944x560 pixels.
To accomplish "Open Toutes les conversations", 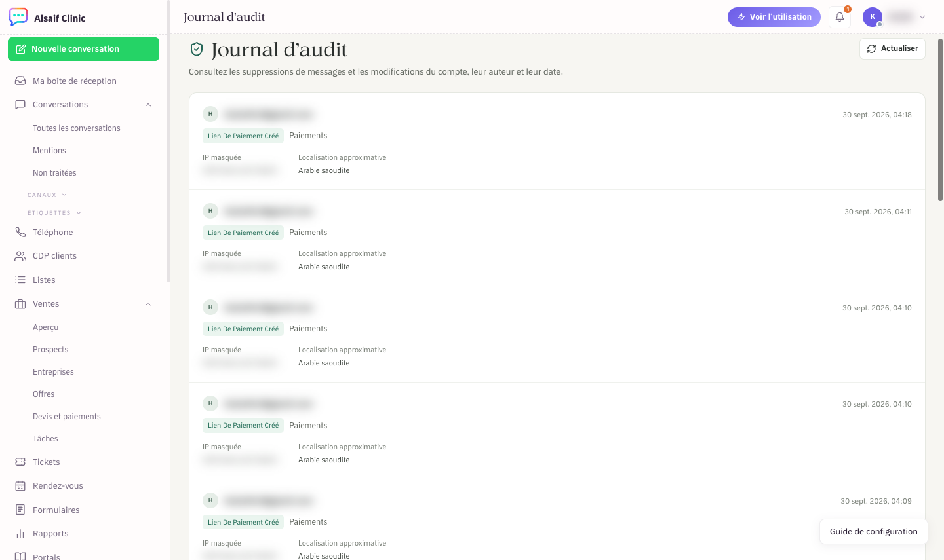I will (x=77, y=128).
